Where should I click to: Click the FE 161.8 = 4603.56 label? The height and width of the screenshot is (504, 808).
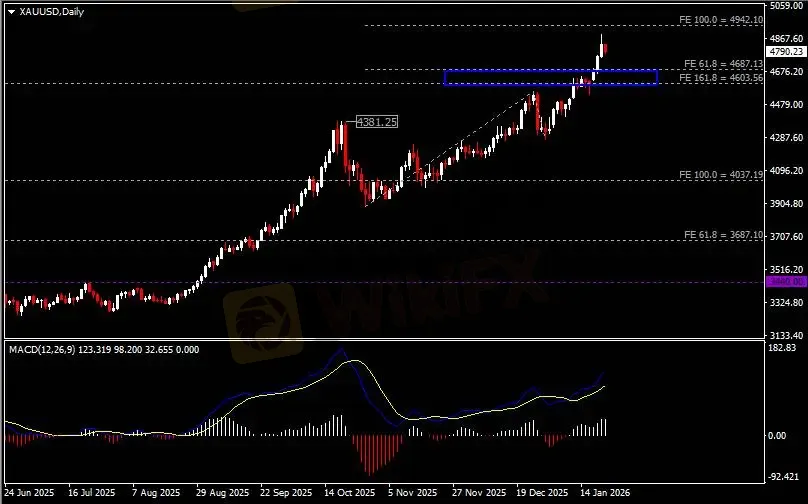[721, 78]
